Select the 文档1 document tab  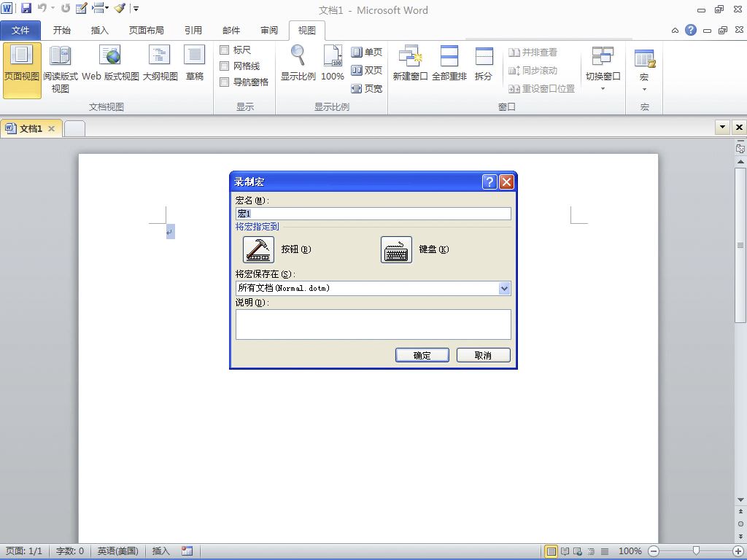click(31, 128)
